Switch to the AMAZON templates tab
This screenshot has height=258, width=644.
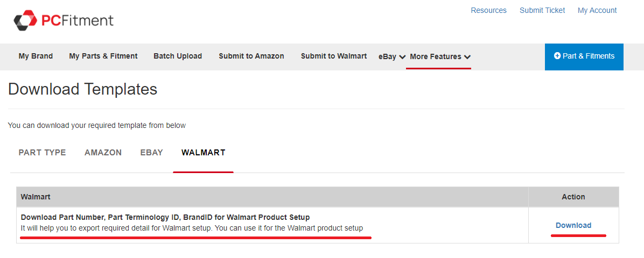tap(103, 153)
